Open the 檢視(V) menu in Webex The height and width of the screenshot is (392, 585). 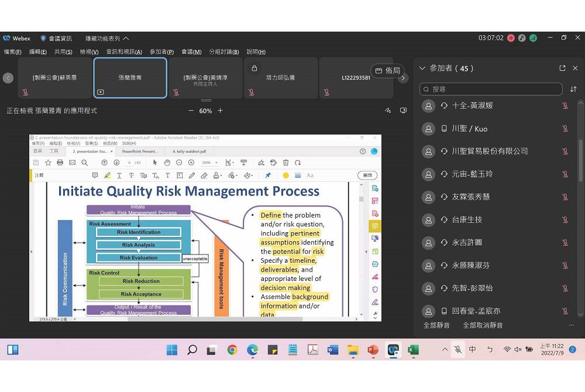click(x=89, y=52)
